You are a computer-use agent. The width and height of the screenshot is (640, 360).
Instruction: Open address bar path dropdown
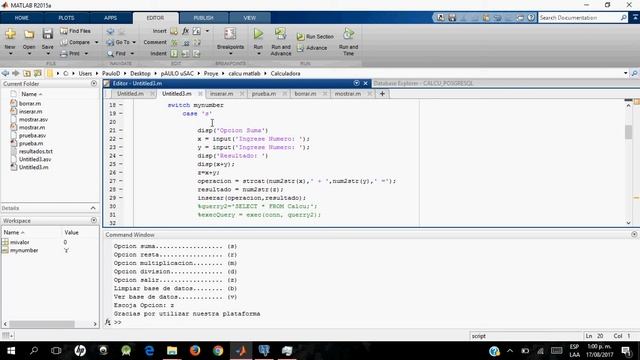click(x=626, y=73)
